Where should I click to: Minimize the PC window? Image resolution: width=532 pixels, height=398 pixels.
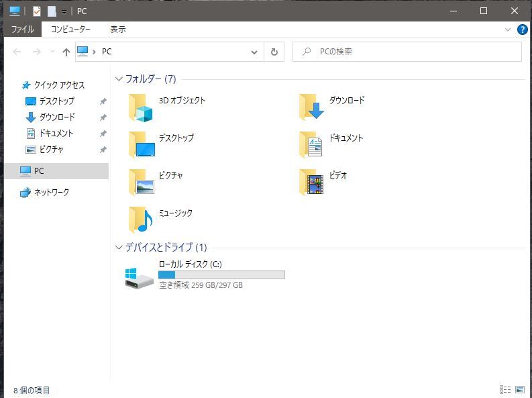(x=454, y=11)
